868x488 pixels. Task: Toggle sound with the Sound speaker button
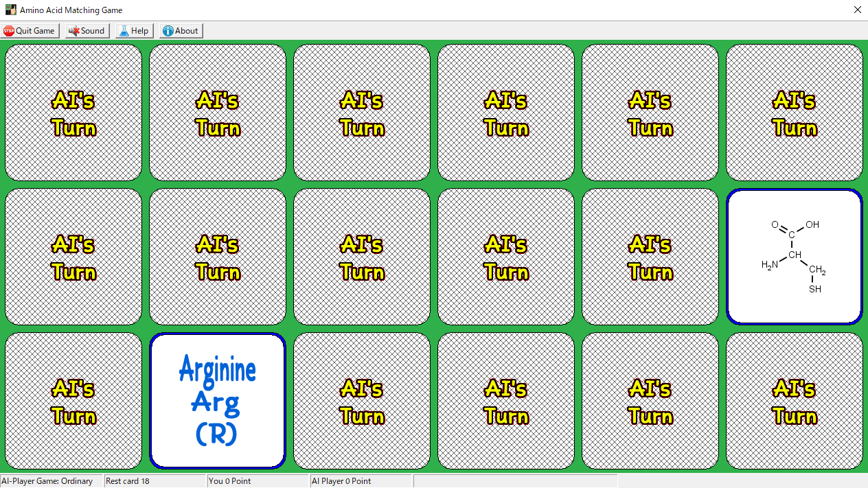[x=87, y=31]
